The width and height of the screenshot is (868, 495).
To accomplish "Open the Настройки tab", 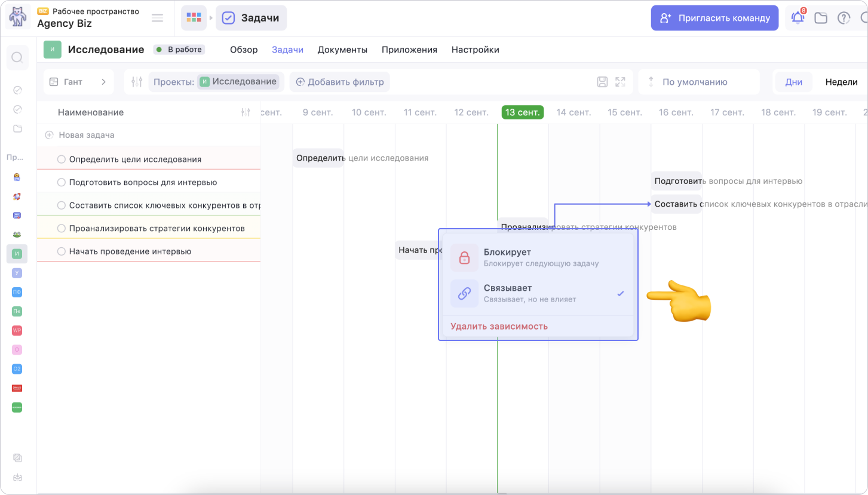I will point(475,50).
